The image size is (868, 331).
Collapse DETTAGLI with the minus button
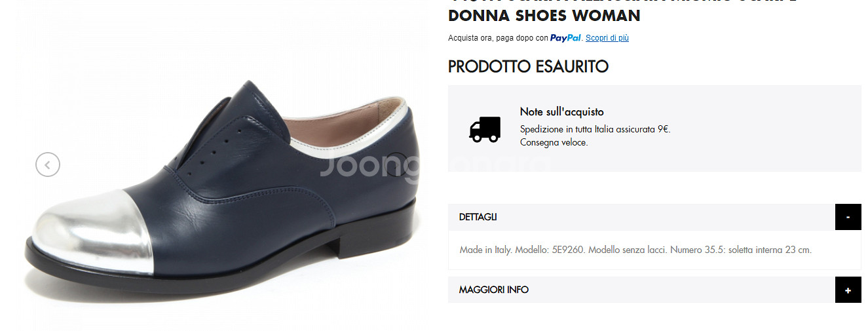pyautogui.click(x=848, y=217)
